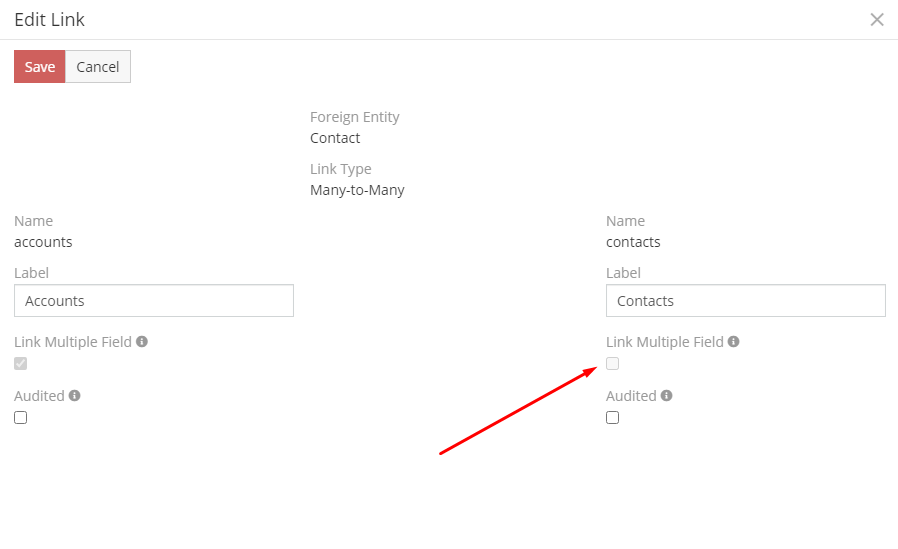Click the name value "accounts"

pos(43,242)
